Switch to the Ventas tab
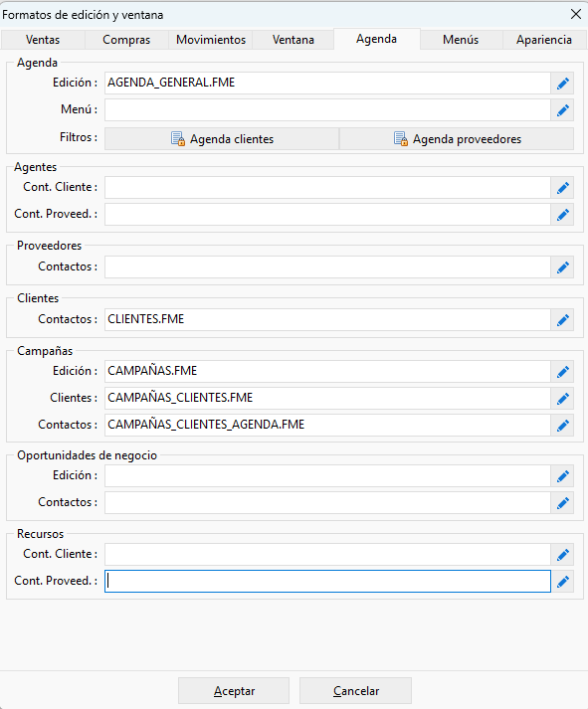The width and height of the screenshot is (588, 709). (43, 40)
